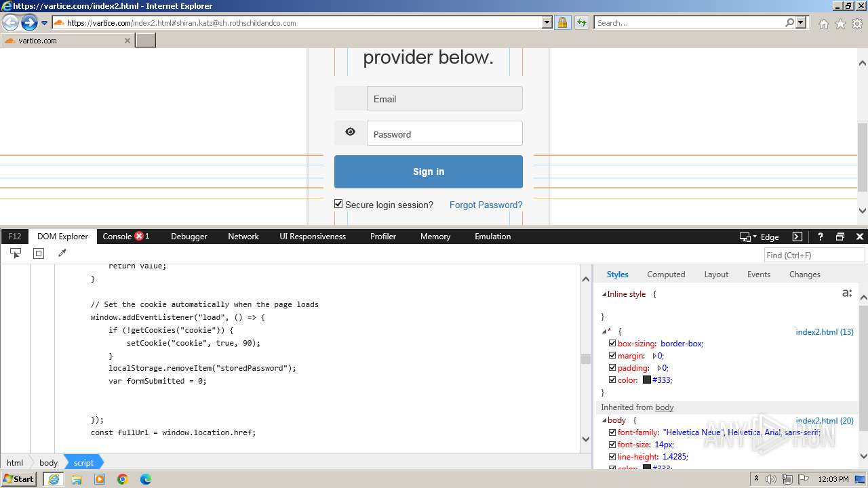Click the browser Forward arrow button
Screen dimensions: 868x488
29,22
